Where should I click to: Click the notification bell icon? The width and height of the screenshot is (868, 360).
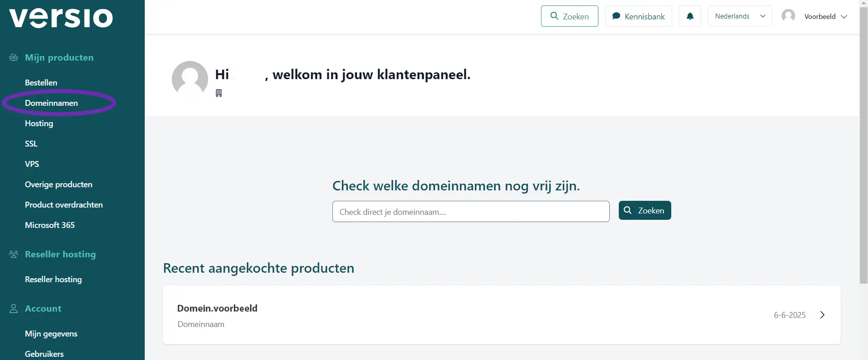tap(690, 16)
